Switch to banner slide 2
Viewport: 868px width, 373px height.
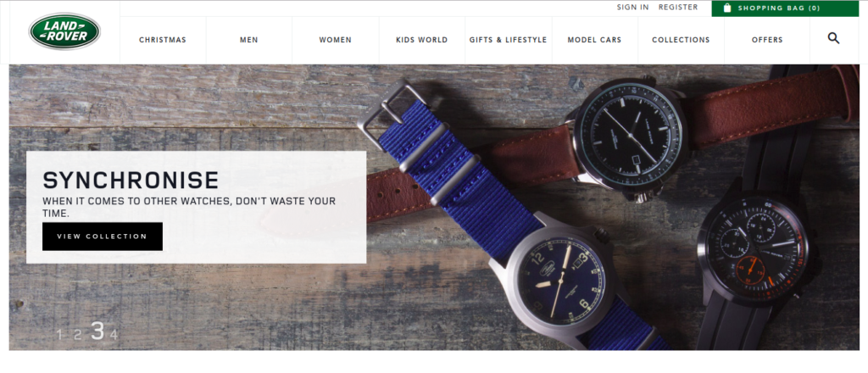[77, 334]
